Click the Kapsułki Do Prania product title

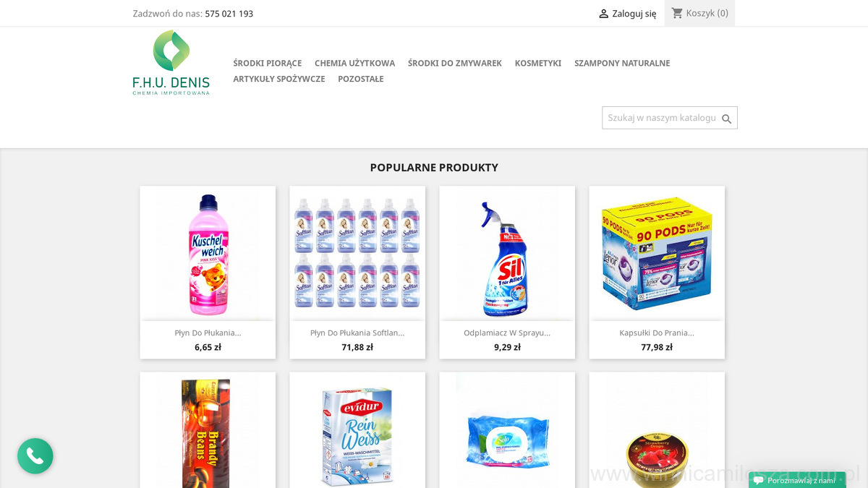pos(657,333)
